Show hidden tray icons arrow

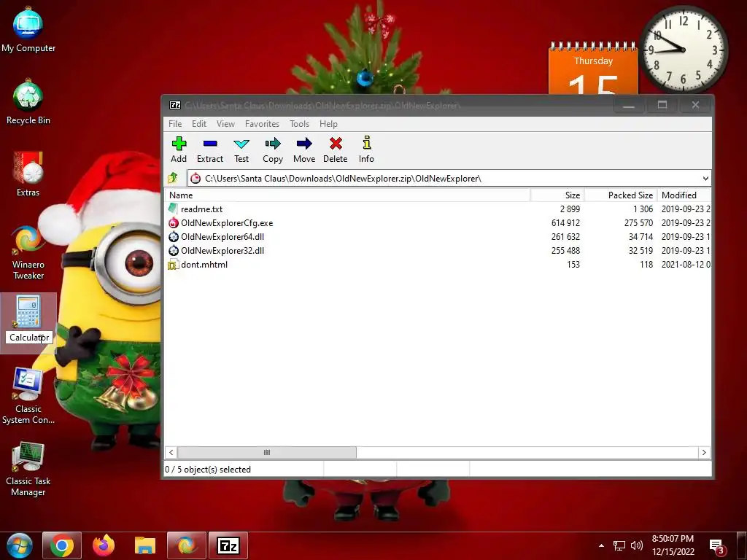pos(601,545)
